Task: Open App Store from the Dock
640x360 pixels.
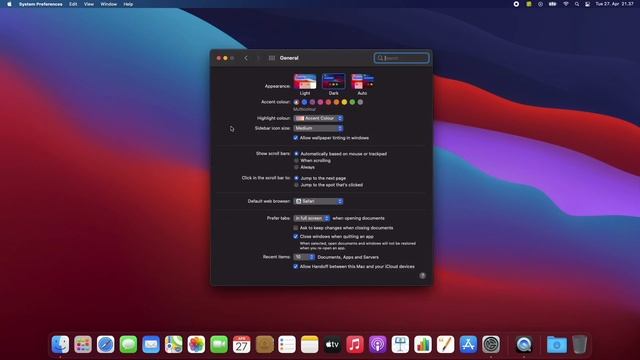Action: 468,344
